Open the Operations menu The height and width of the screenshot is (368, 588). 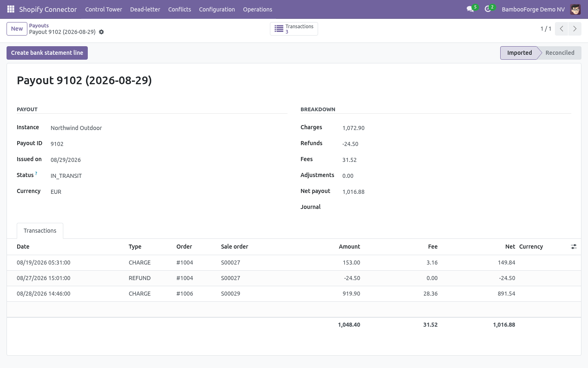click(258, 9)
